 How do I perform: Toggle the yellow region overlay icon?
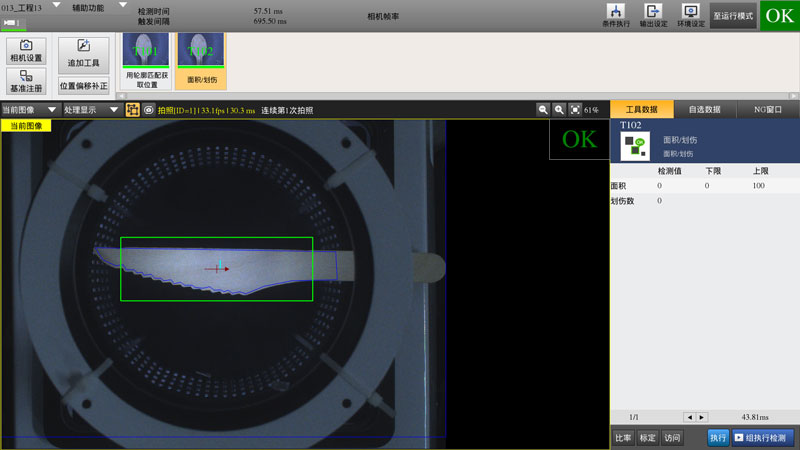132,110
